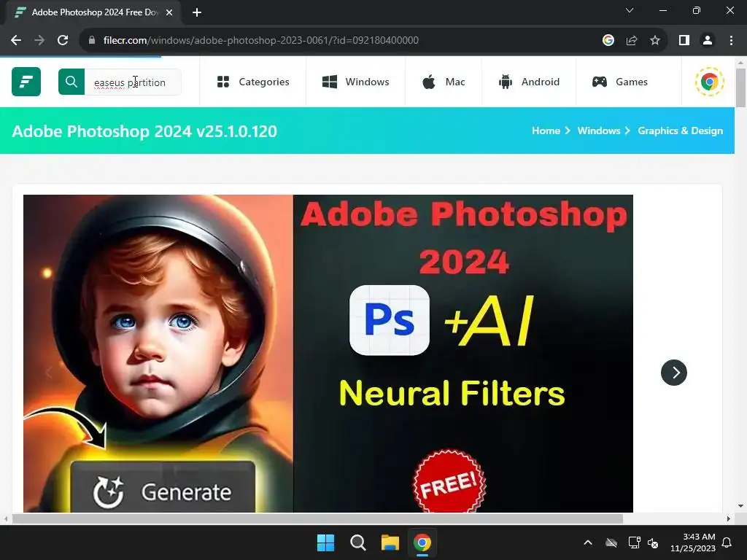Focus the search field containing 'easeus partition'
This screenshot has height=560, width=747.
133,82
